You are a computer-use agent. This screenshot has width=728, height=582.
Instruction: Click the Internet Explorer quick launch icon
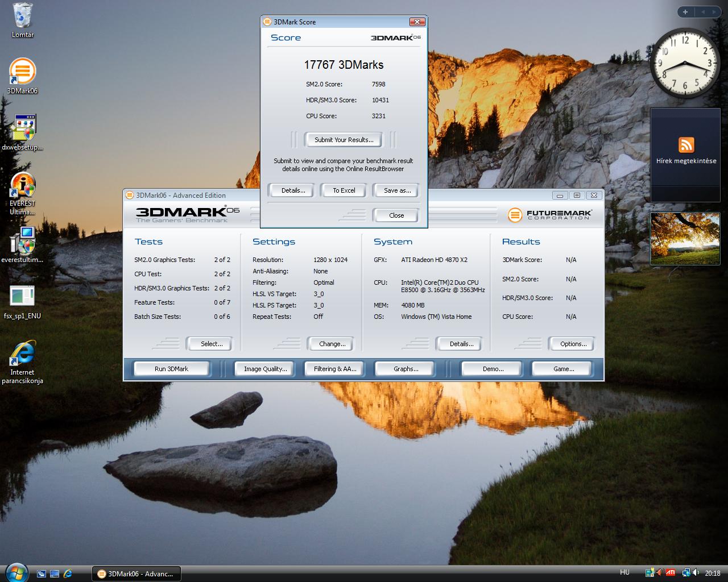pos(68,573)
